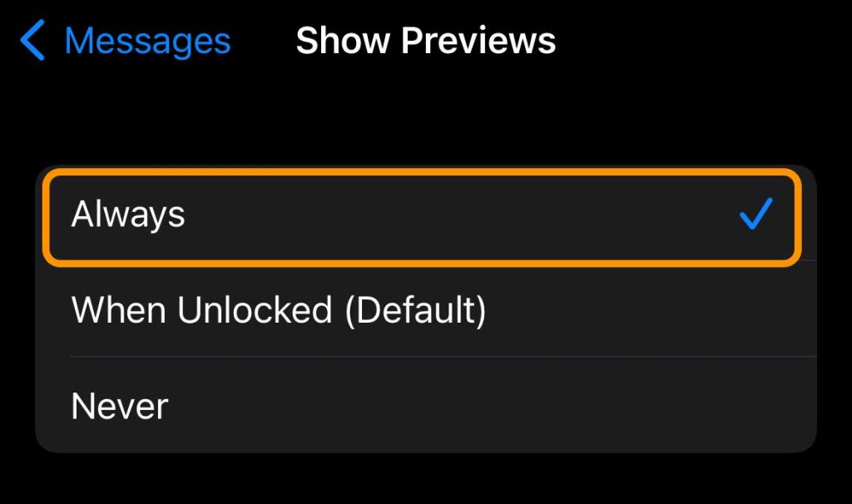Choose When Unlocked (Default) option

(279, 310)
